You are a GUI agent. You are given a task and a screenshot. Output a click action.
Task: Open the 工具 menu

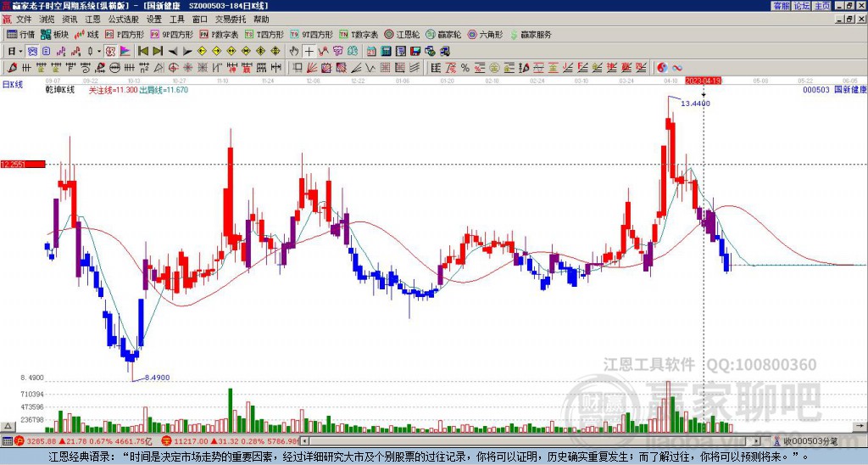pyautogui.click(x=176, y=20)
